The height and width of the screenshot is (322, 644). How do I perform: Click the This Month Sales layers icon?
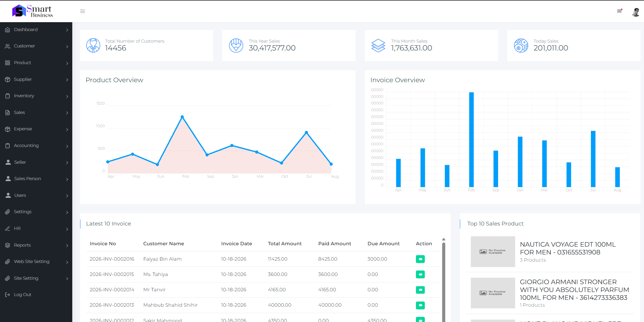pos(378,45)
